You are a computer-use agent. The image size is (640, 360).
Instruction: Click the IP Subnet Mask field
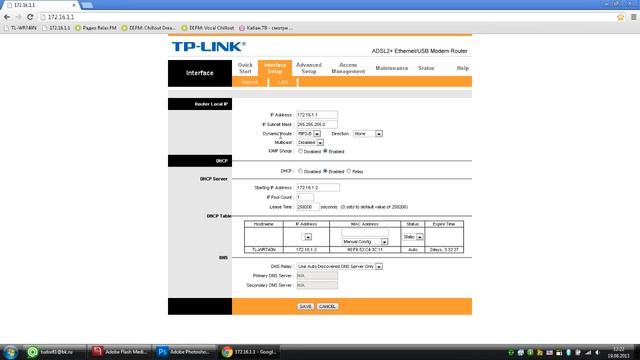pyautogui.click(x=317, y=124)
